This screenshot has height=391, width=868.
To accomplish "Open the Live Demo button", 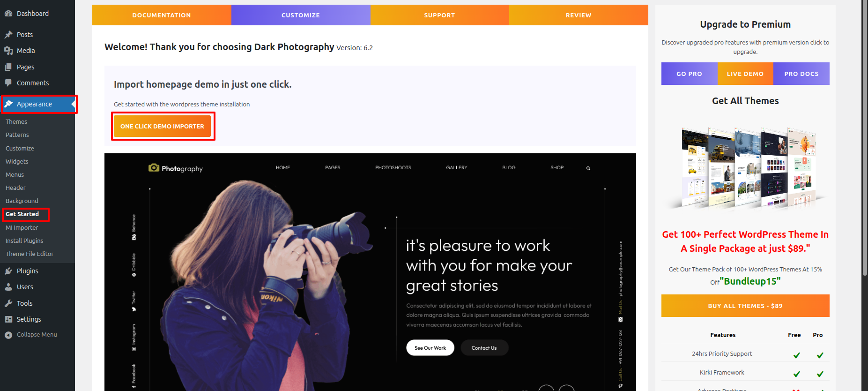I will [745, 74].
